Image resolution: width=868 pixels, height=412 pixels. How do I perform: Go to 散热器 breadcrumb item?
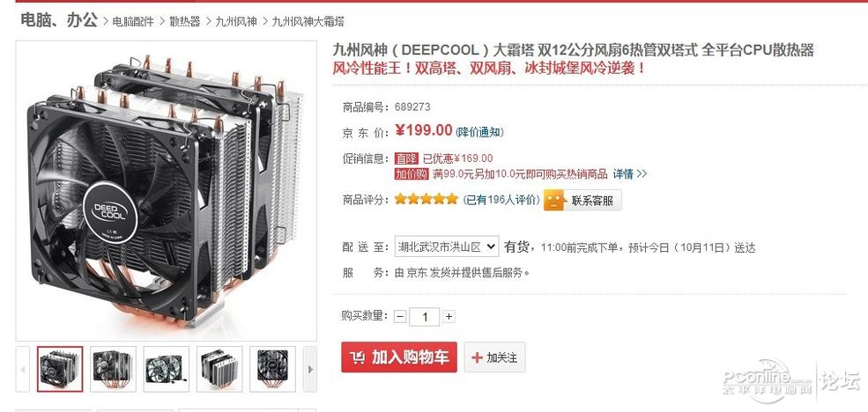point(185,21)
